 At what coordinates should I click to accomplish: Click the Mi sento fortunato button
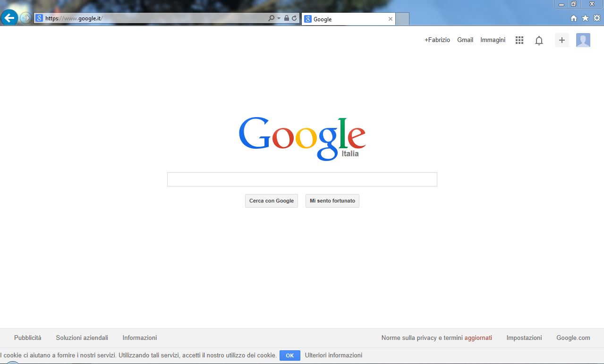(332, 201)
